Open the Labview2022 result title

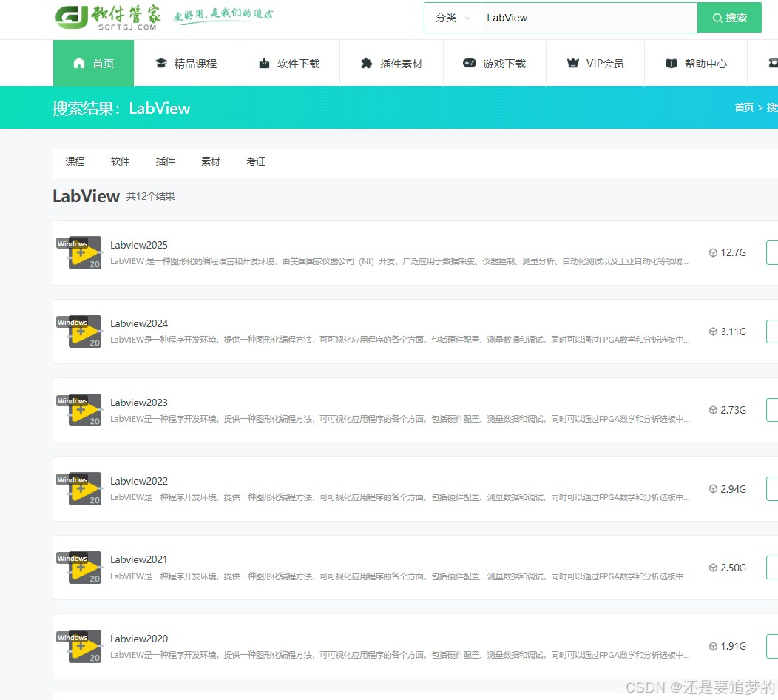pos(139,480)
